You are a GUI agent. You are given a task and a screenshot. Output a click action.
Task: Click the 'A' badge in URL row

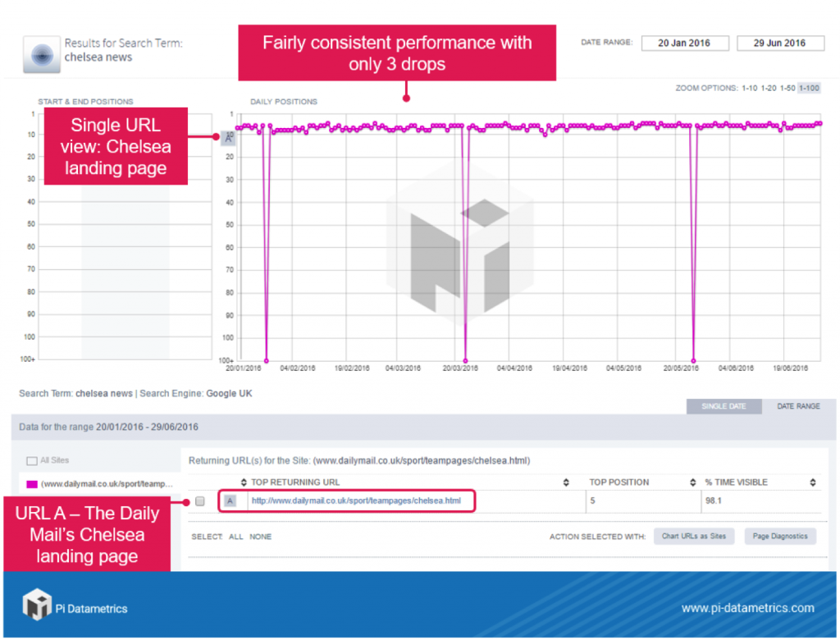click(x=231, y=501)
